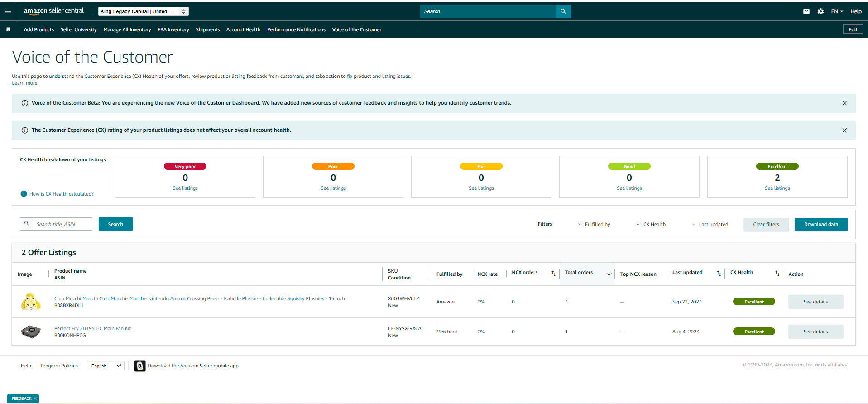868x404 pixels.
Task: Click Download the Amazon Seller mobile app link
Action: pyautogui.click(x=193, y=366)
